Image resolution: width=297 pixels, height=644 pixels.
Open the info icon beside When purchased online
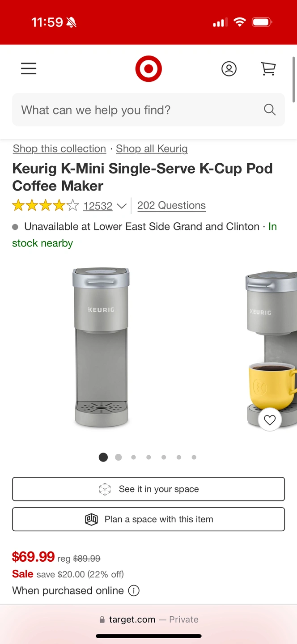134,591
